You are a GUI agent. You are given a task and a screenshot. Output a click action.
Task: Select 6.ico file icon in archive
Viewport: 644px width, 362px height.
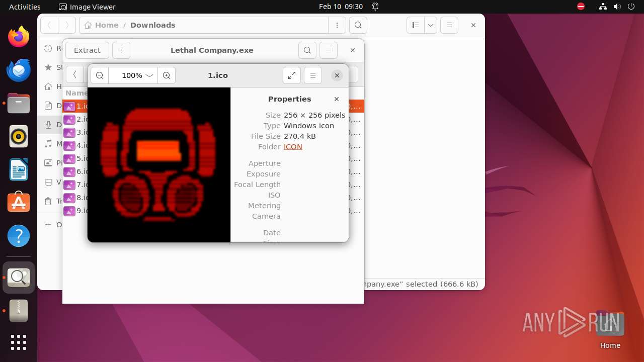69,172
